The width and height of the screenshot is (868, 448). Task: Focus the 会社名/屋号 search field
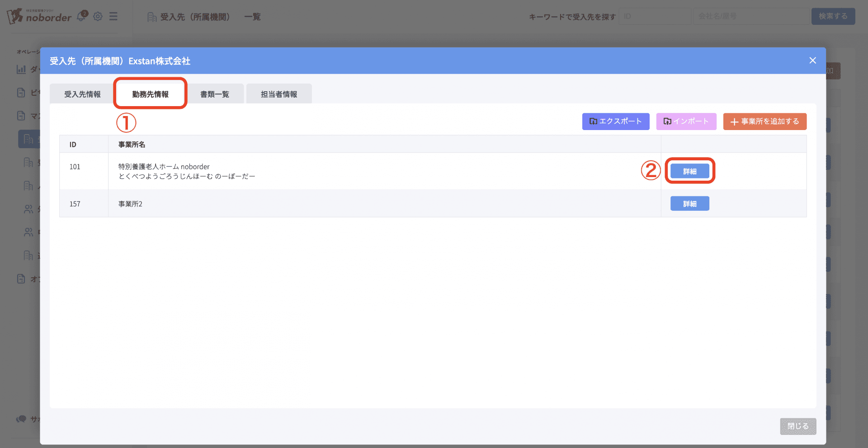click(x=751, y=16)
